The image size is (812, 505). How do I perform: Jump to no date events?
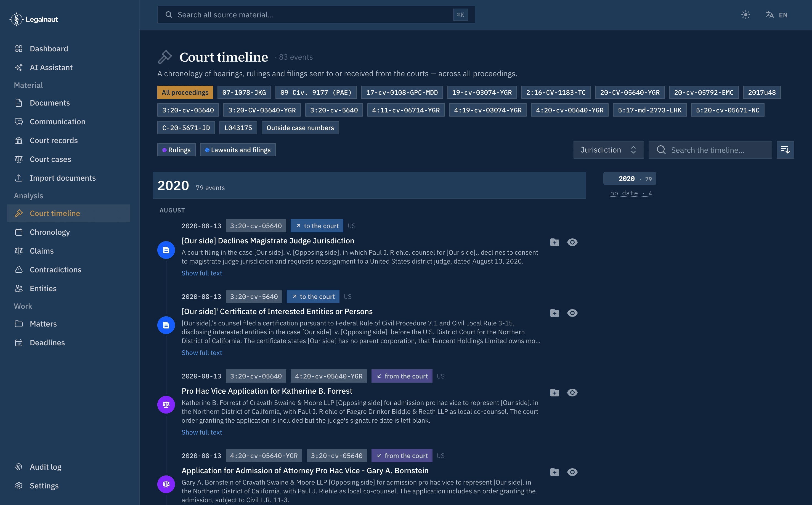pos(630,193)
